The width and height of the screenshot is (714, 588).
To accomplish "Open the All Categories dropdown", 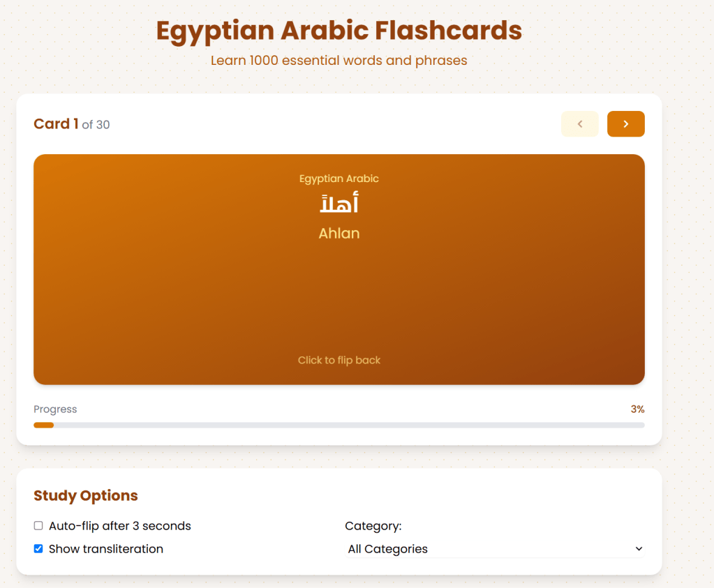I will 494,549.
